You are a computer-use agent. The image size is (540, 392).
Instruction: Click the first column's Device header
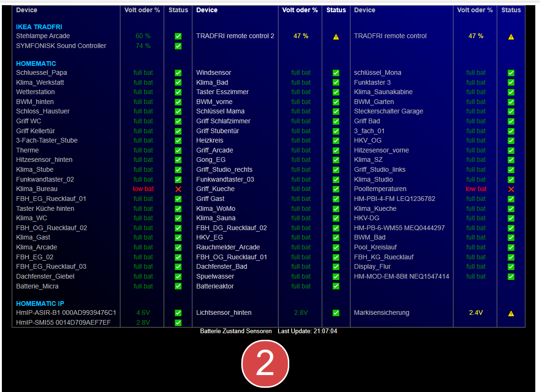coord(26,10)
